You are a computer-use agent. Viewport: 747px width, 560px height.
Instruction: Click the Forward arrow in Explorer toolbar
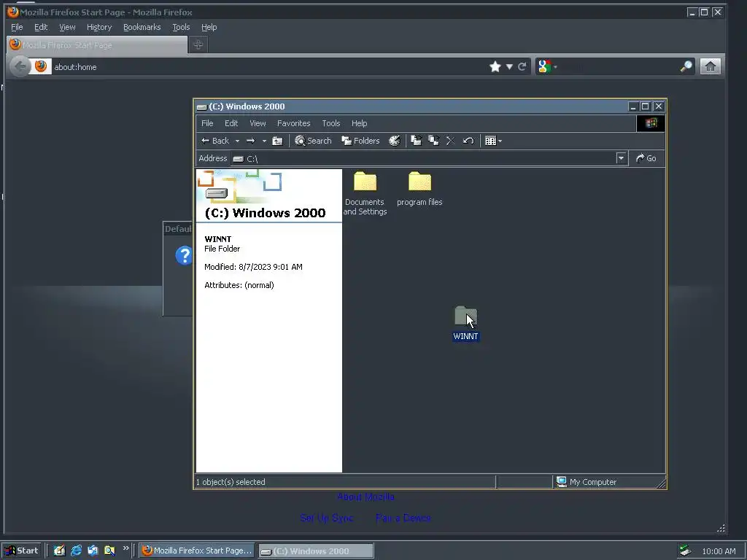[x=251, y=141]
